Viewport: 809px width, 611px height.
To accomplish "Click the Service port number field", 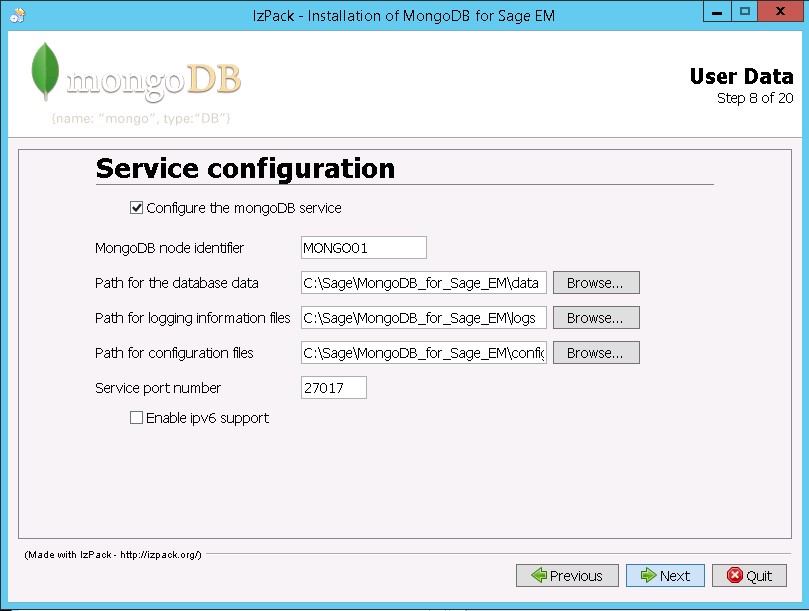I will pos(334,388).
